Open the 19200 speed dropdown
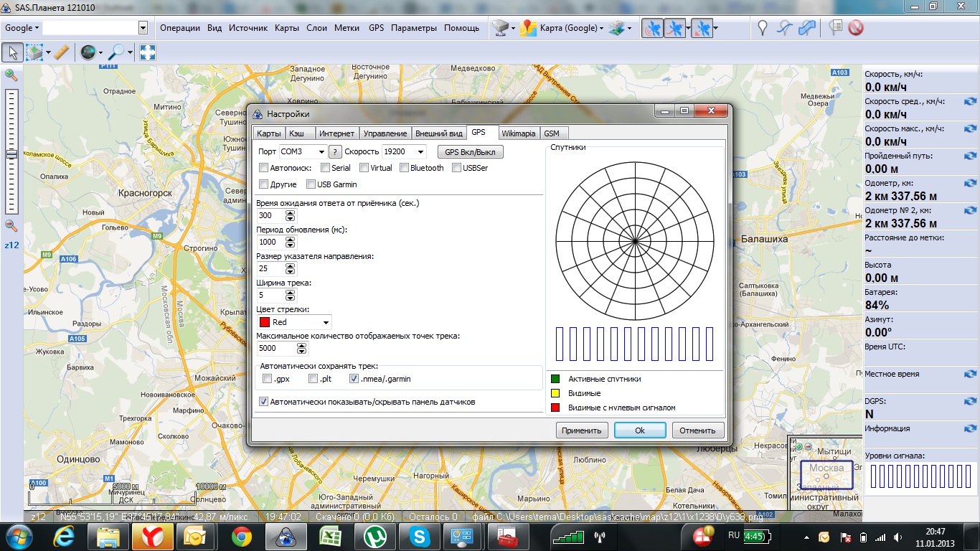 pos(420,152)
